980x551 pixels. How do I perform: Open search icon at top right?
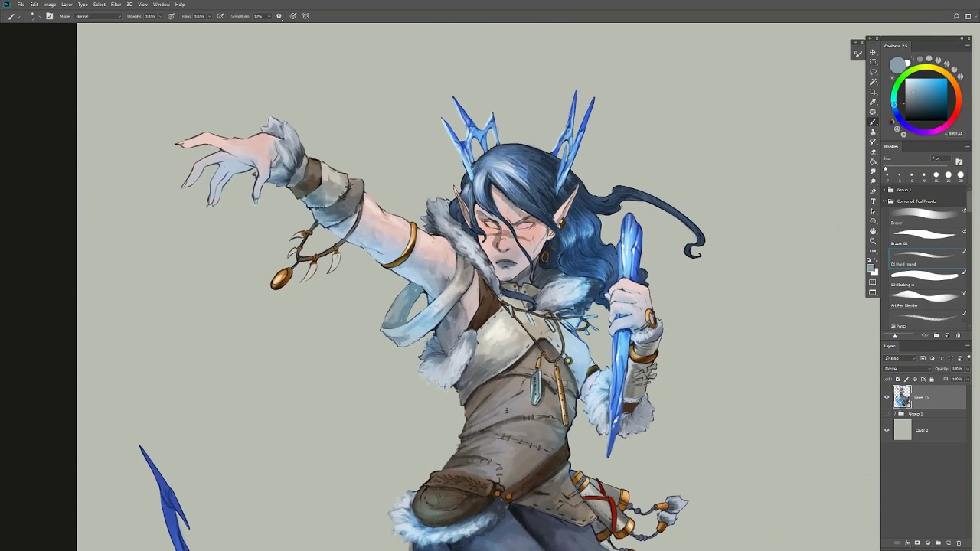click(x=956, y=16)
